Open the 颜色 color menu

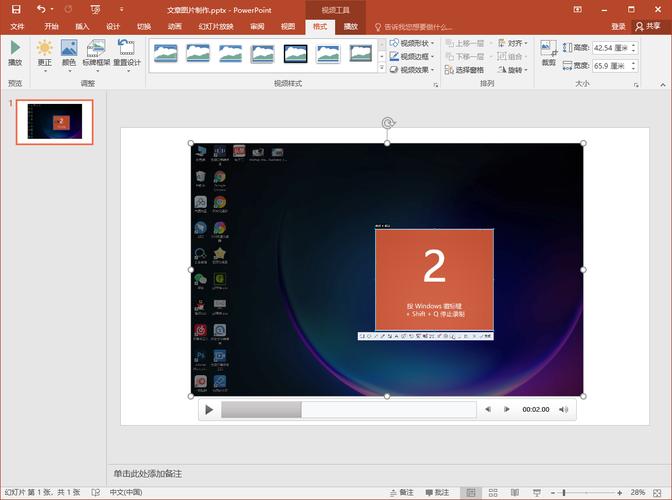click(x=69, y=55)
